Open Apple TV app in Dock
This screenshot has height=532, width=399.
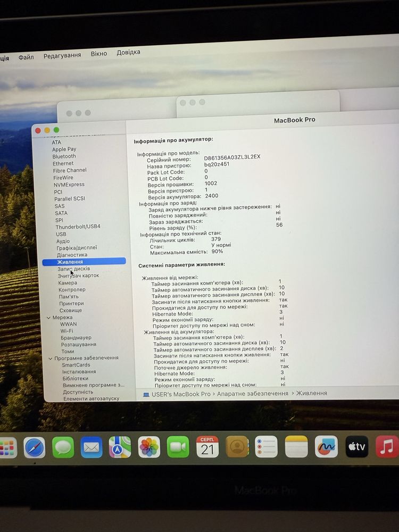[x=357, y=446]
